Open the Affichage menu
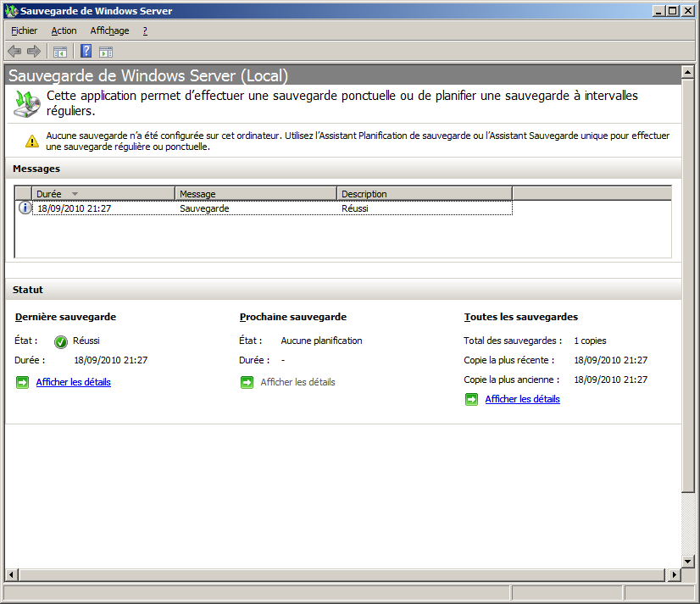Viewport: 700px width, 604px height. [x=109, y=30]
